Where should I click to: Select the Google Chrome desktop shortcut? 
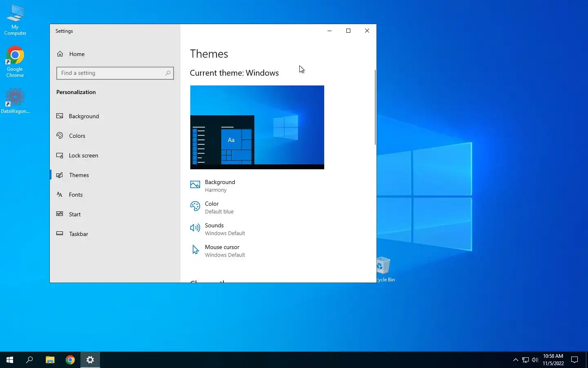tap(15, 62)
